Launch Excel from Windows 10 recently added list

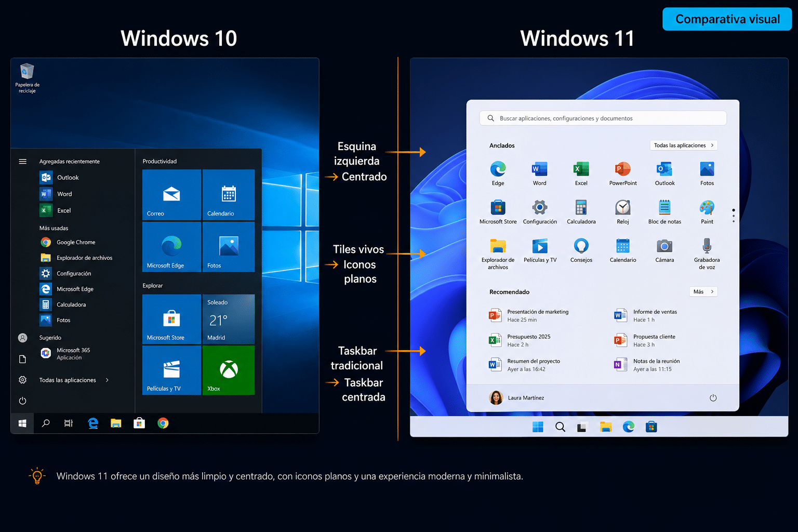click(x=56, y=210)
